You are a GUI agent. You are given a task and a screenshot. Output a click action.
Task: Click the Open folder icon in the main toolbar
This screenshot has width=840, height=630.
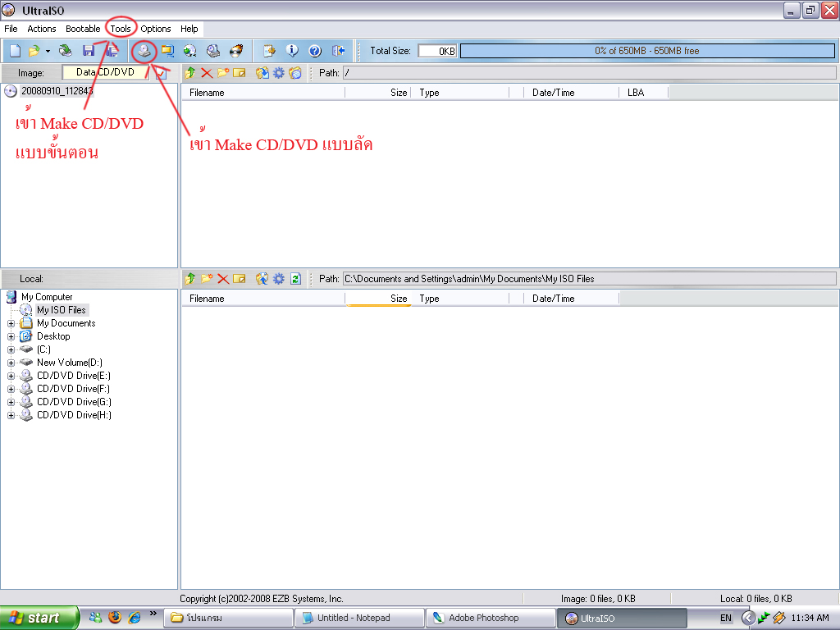point(34,51)
